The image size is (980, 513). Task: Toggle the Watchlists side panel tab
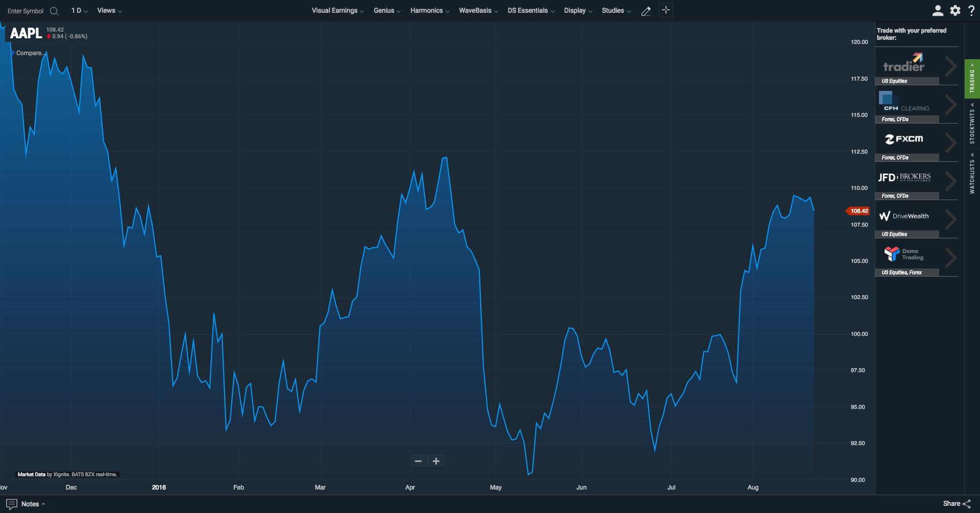pyautogui.click(x=972, y=173)
